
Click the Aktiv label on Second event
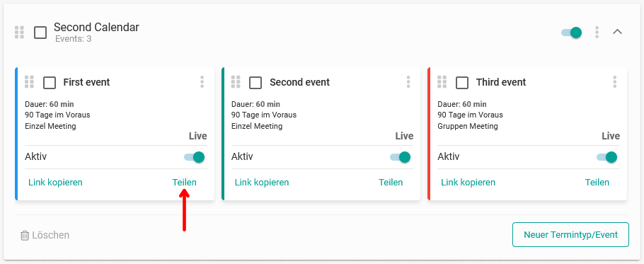coord(242,157)
